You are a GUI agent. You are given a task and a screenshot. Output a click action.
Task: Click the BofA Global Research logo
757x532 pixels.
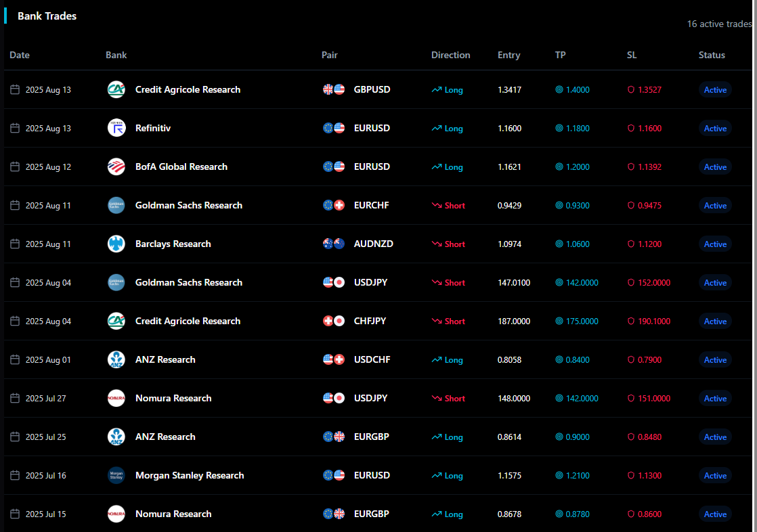pos(116,167)
